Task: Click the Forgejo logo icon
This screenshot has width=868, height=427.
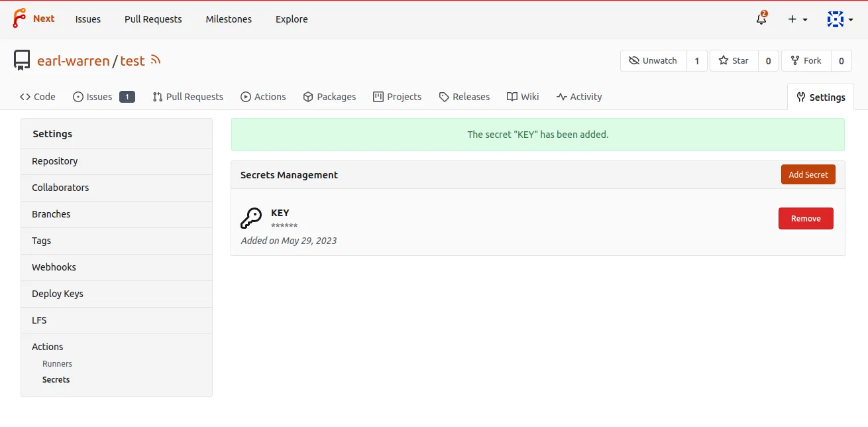Action: pyautogui.click(x=19, y=19)
